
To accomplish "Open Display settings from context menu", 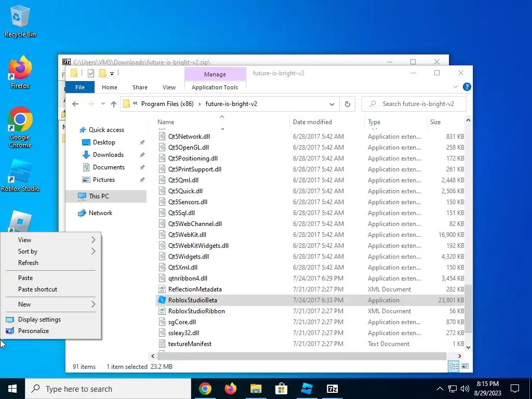I will pos(39,320).
